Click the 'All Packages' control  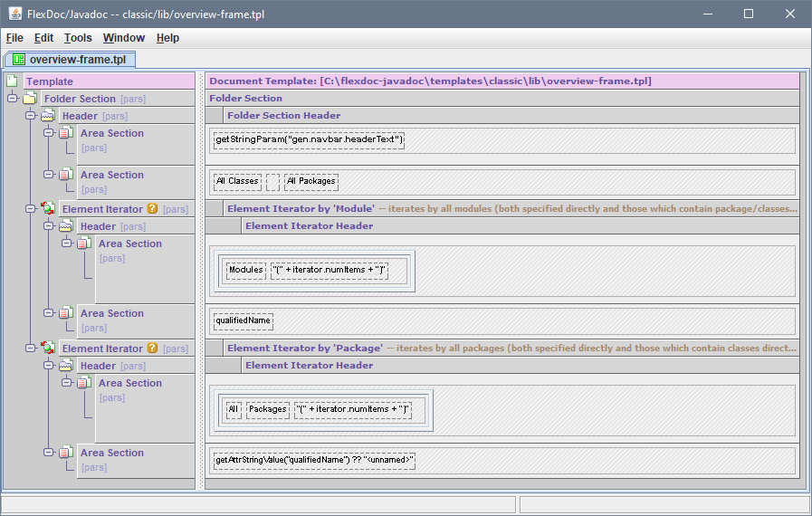(310, 182)
